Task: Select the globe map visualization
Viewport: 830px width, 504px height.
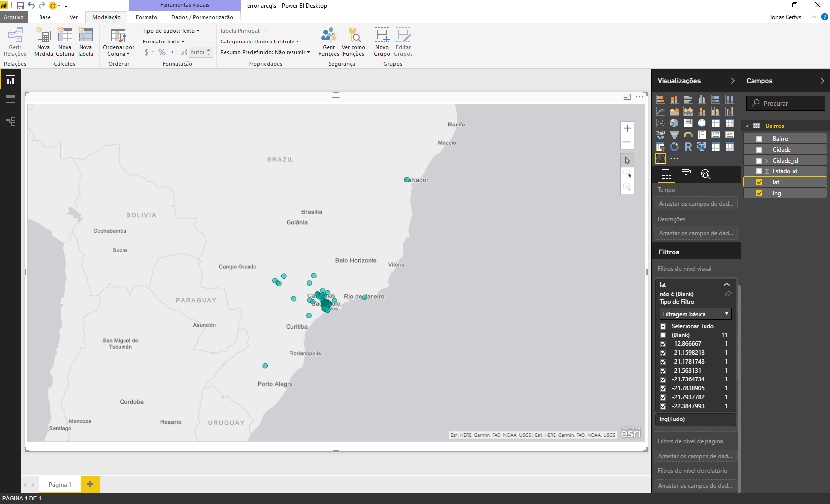Action: 702,123
